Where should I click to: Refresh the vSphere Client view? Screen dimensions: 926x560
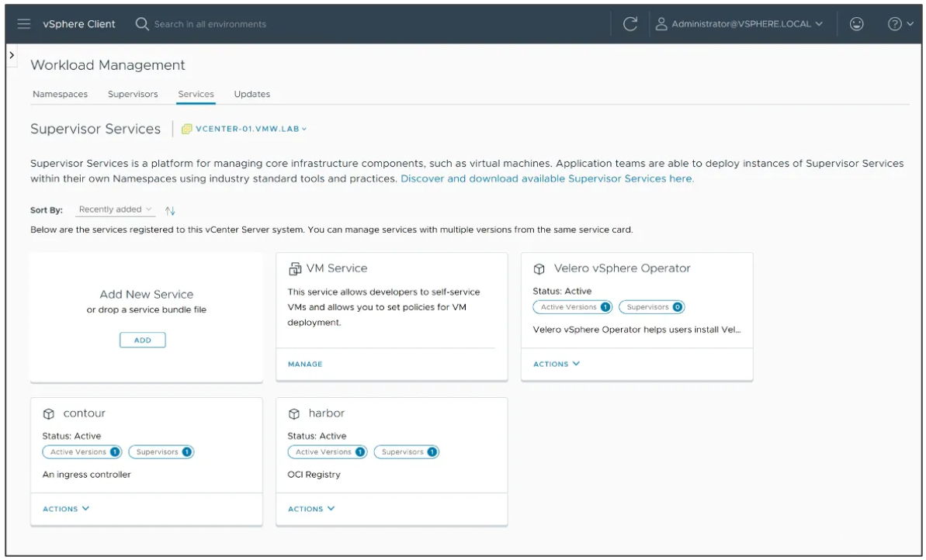(630, 23)
